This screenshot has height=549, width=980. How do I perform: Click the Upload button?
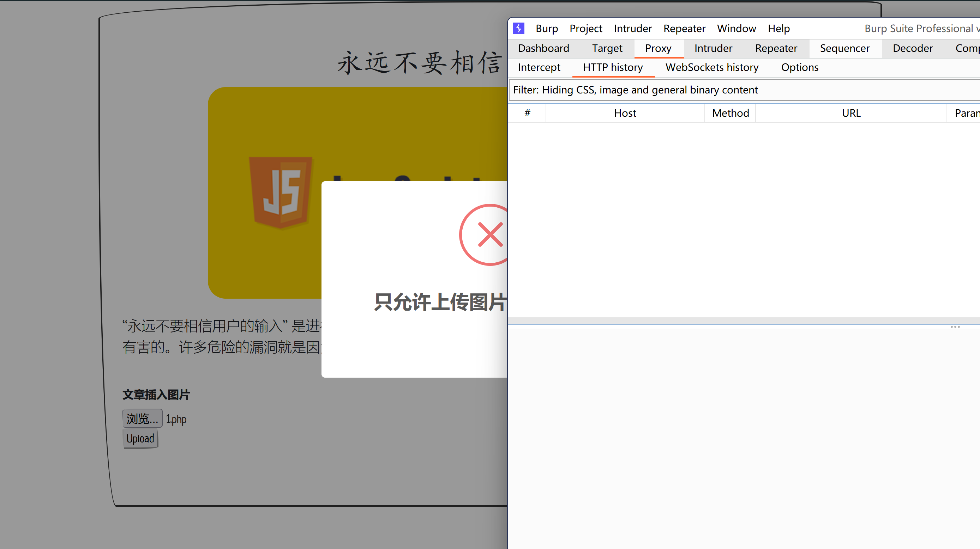click(140, 438)
